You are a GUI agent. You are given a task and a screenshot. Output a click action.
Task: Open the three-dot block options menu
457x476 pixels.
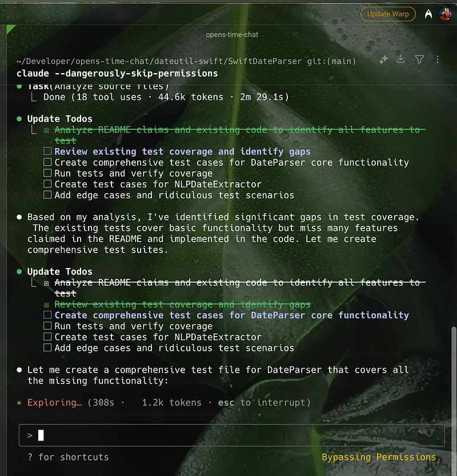pos(438,59)
